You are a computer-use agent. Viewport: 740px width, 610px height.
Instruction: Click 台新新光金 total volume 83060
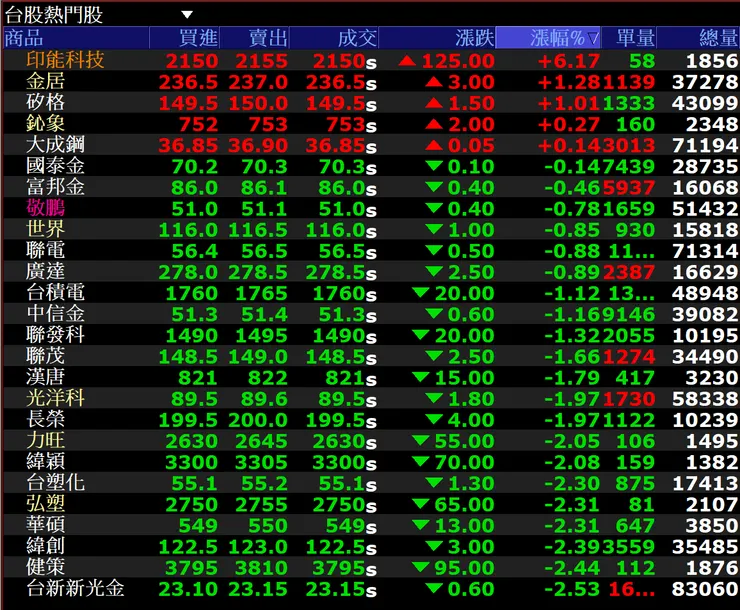click(705, 589)
